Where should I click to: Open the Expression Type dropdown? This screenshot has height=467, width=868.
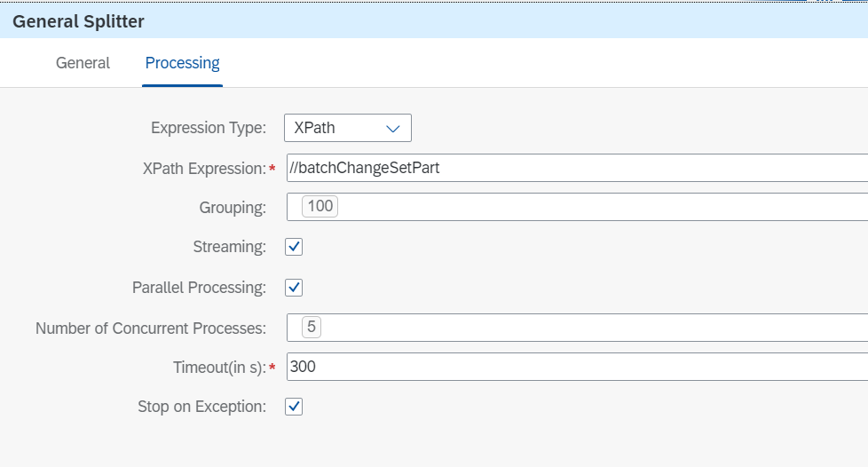347,128
